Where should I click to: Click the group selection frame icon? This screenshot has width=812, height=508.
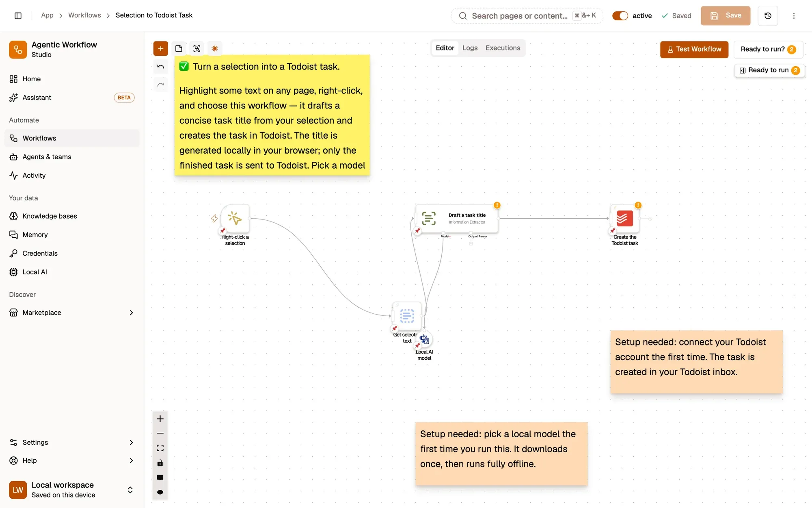197,49
